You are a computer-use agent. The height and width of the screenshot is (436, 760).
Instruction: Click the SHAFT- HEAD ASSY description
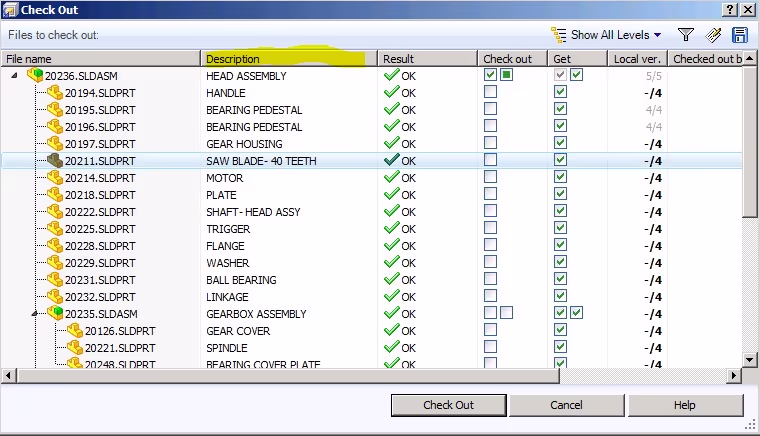[x=253, y=212]
